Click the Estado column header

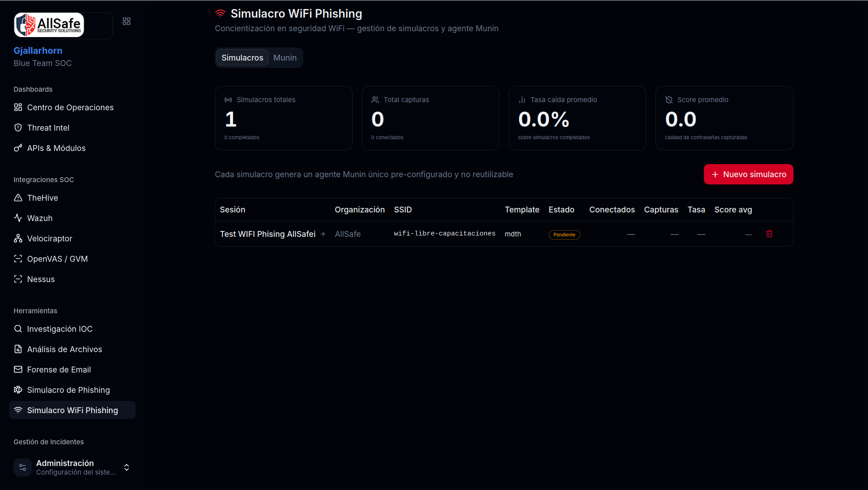coord(561,210)
